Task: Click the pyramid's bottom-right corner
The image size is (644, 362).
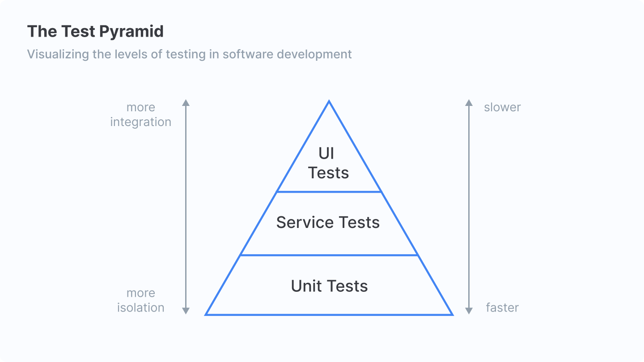Action: pyautogui.click(x=452, y=315)
